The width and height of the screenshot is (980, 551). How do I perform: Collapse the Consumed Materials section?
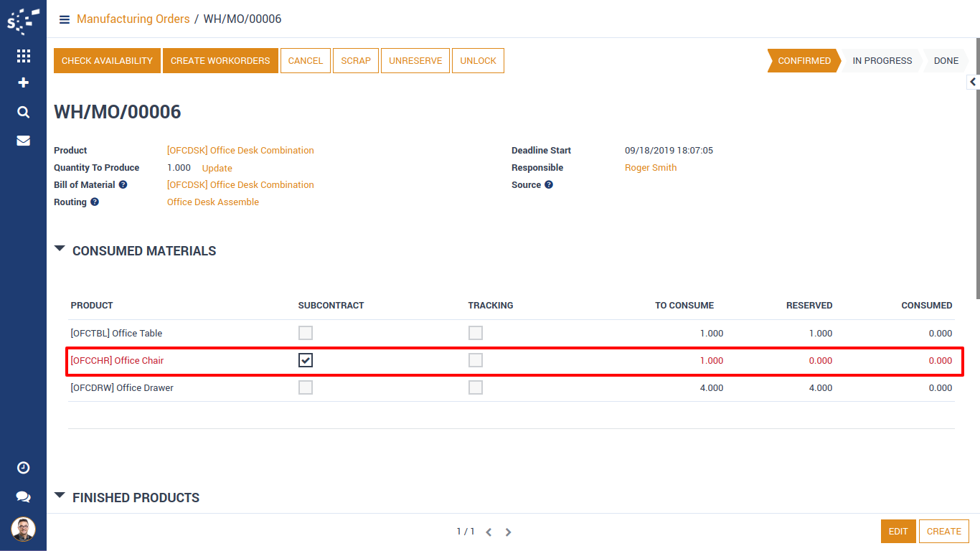[x=60, y=249]
